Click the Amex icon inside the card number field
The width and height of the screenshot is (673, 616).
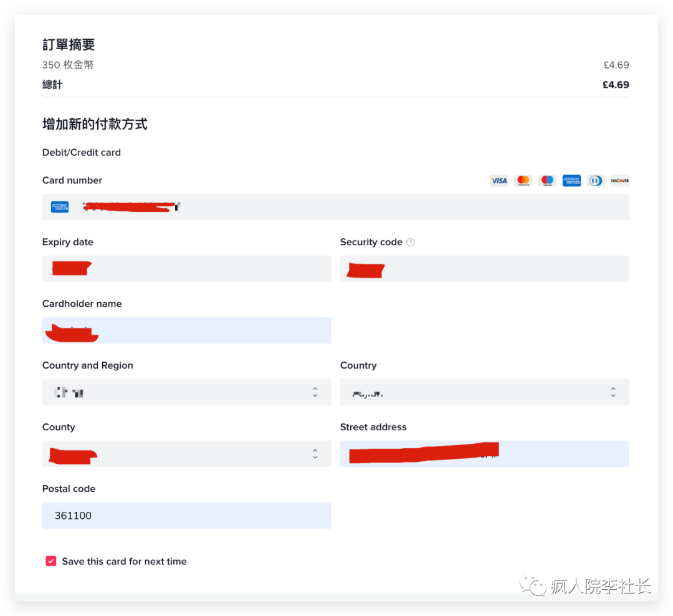[60, 207]
